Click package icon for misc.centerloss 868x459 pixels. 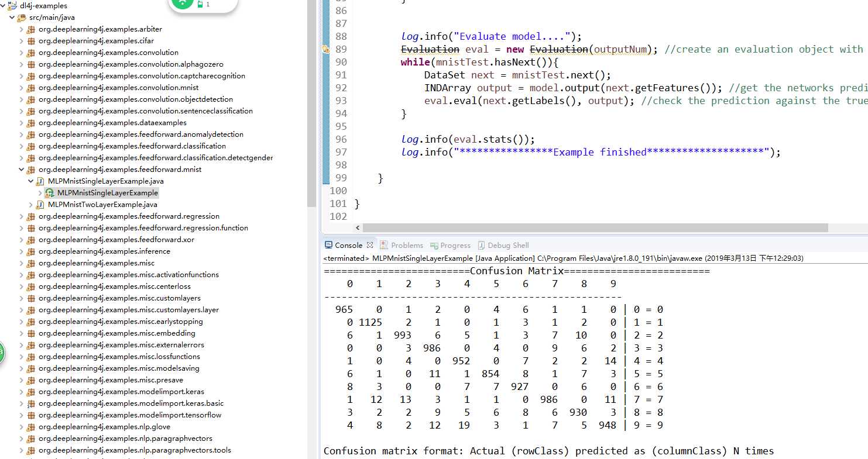pos(31,287)
